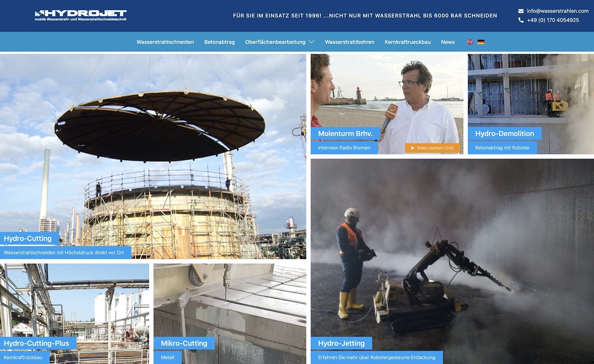Switch to English via the British flag
Image resolution: width=594 pixels, height=364 pixels.
470,41
